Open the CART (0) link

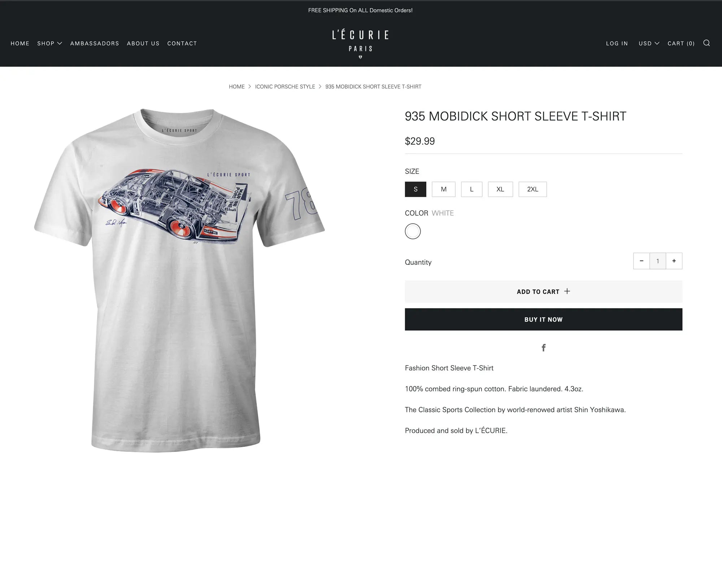[681, 43]
